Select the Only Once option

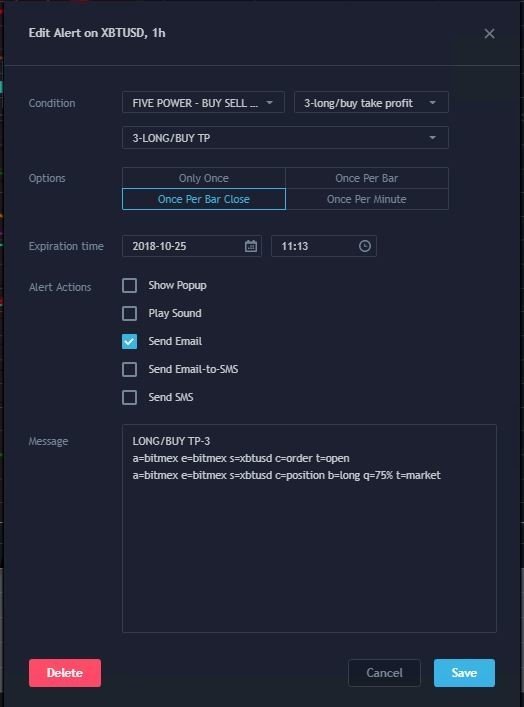(x=204, y=178)
